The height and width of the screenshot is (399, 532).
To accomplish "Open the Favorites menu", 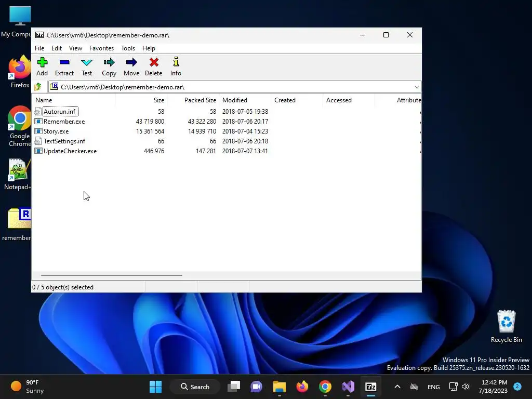I will pos(101,48).
